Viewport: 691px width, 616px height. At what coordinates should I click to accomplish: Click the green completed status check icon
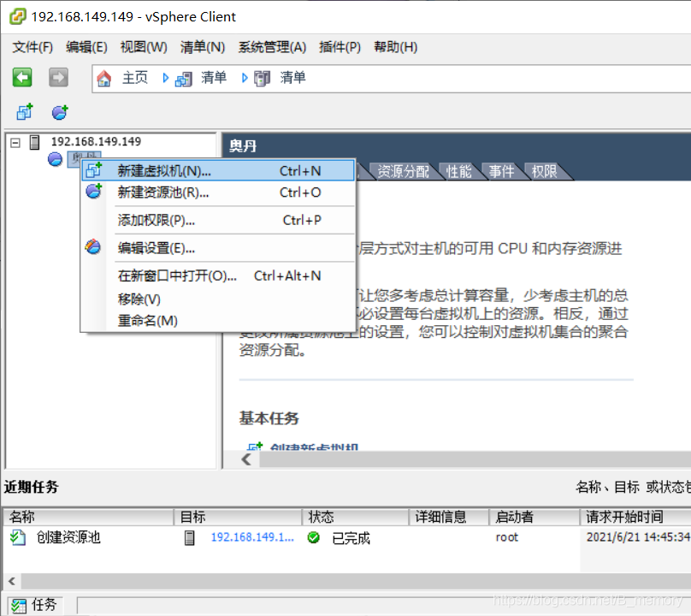pyautogui.click(x=314, y=537)
